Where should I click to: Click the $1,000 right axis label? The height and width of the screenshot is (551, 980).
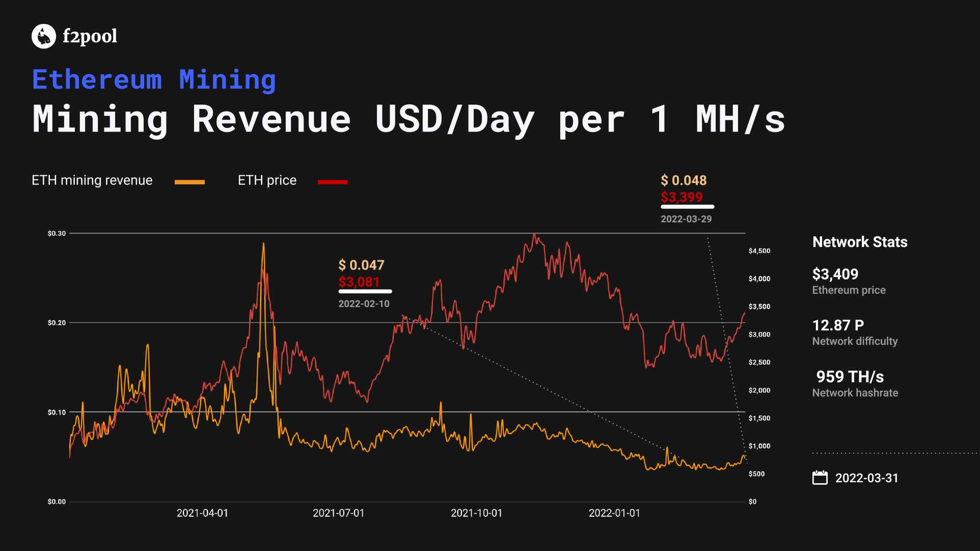(759, 446)
